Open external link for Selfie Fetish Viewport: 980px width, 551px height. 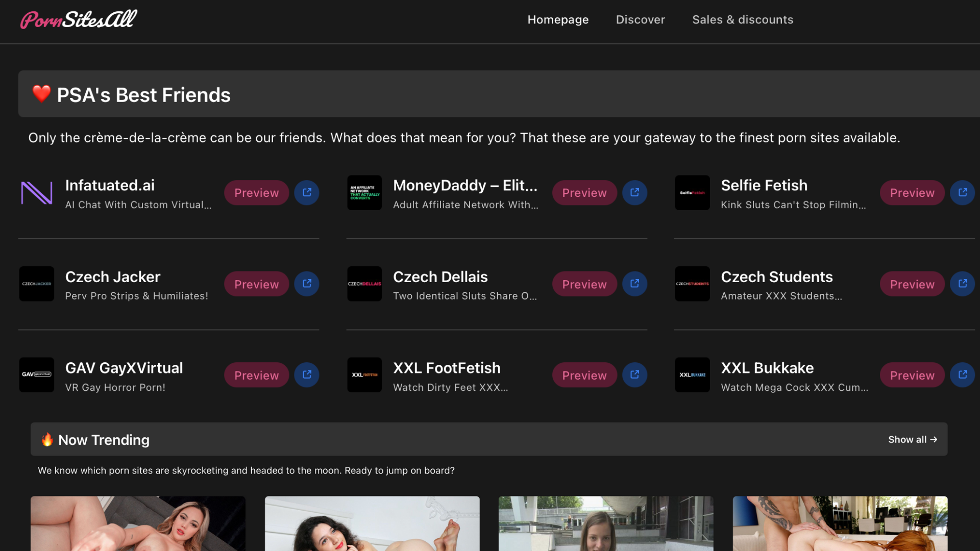tap(963, 193)
